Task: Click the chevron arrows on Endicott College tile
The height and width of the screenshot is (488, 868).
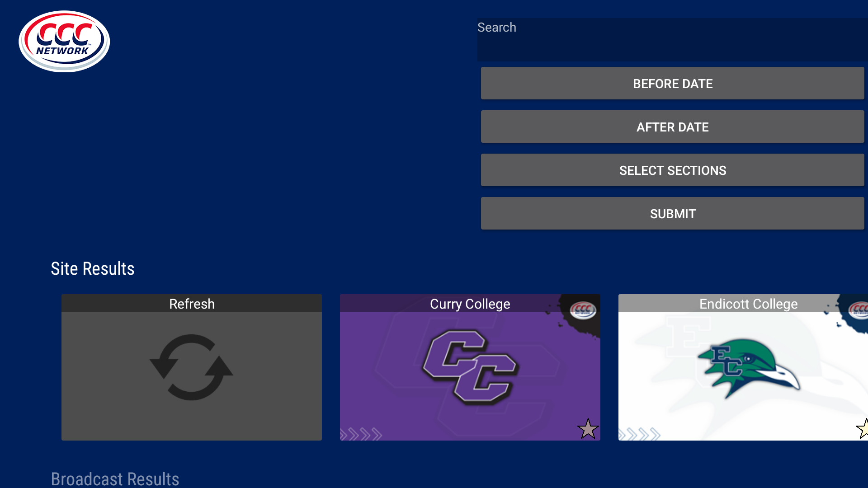Action: point(640,434)
